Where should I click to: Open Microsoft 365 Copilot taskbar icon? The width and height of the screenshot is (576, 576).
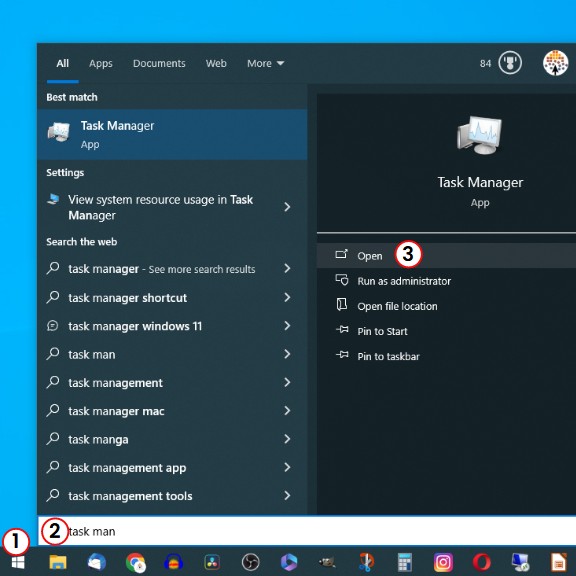click(x=289, y=562)
